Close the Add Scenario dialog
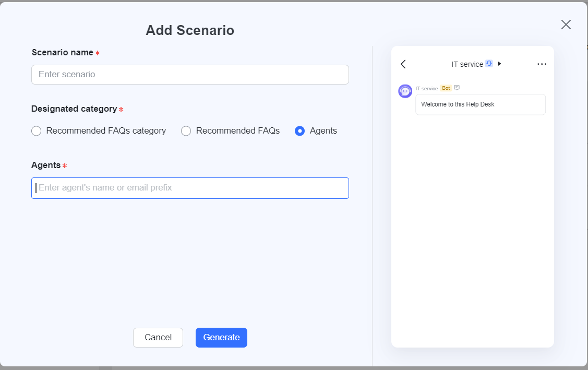 (566, 25)
